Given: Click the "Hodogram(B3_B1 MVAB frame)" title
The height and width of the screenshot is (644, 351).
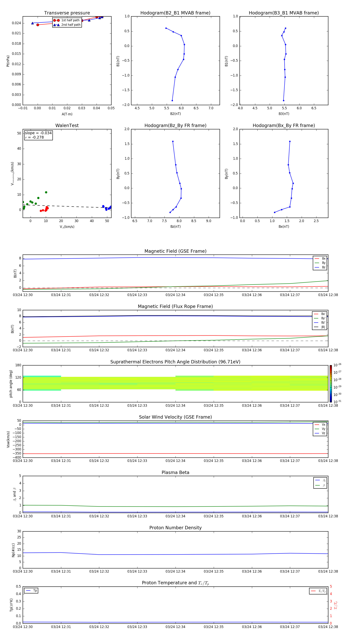Looking at the screenshot, I should click(284, 13).
